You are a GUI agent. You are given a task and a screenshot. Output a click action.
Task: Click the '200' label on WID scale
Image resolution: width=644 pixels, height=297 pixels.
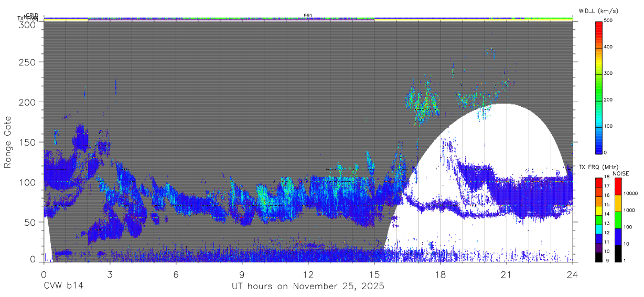(608, 100)
